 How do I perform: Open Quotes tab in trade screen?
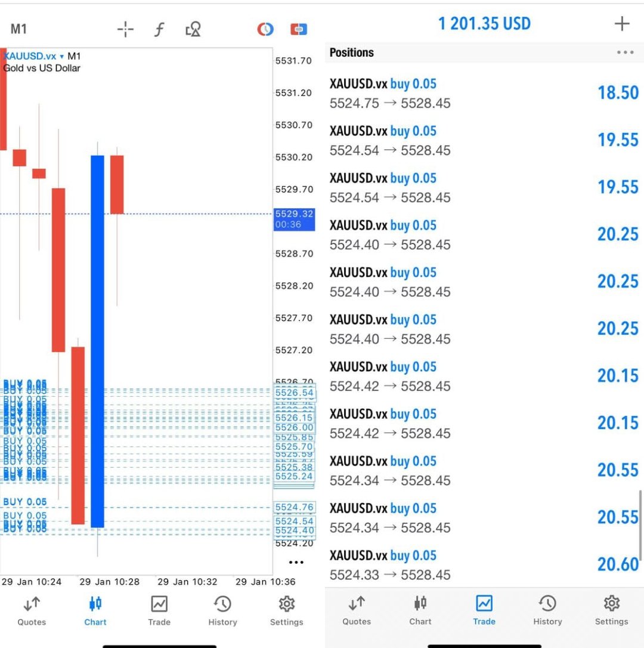tap(357, 611)
